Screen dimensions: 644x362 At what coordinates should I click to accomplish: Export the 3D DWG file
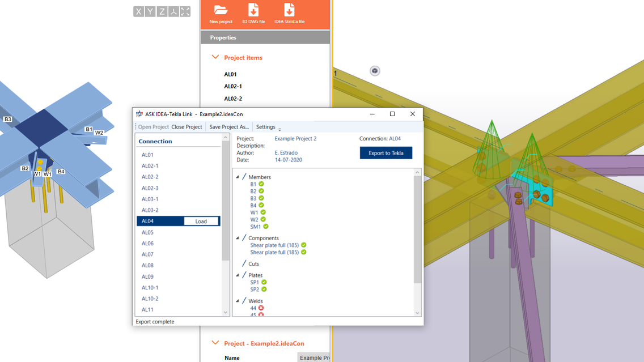[x=253, y=14]
